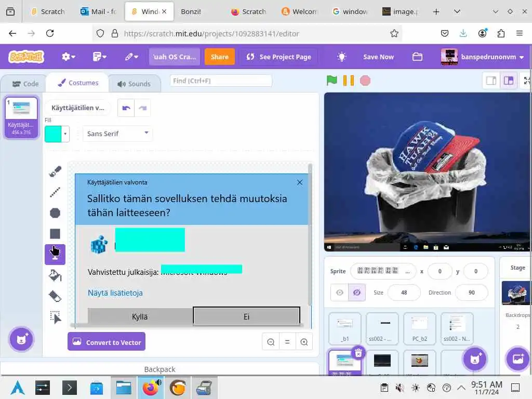Screen dimensions: 532x399
Task: Expand the Backpack panel
Action: 159,369
